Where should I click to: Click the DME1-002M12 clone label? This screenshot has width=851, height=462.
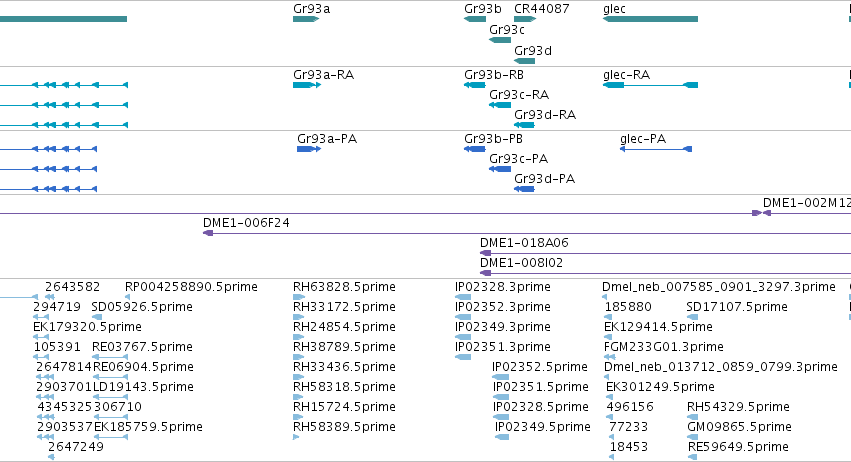806,203
